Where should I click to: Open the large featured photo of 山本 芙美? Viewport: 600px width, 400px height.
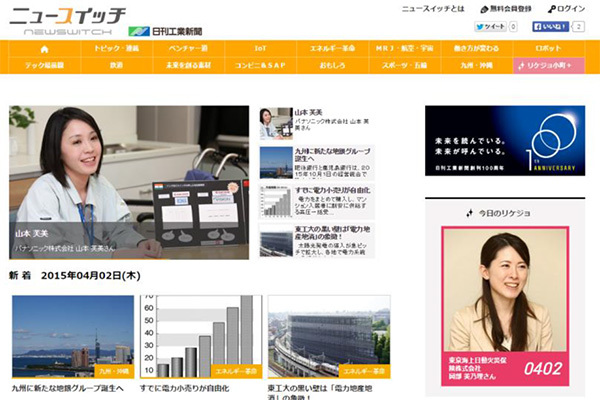129,183
